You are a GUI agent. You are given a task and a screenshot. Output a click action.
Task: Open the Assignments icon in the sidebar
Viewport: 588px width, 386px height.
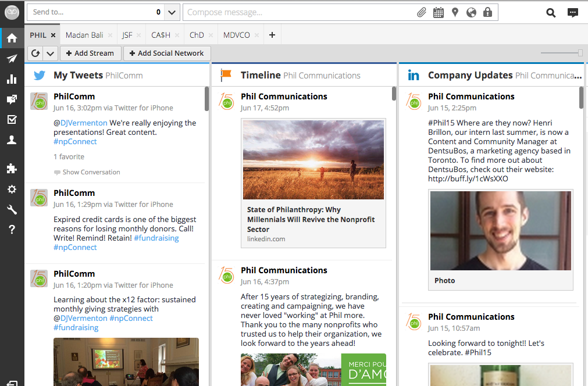(12, 99)
